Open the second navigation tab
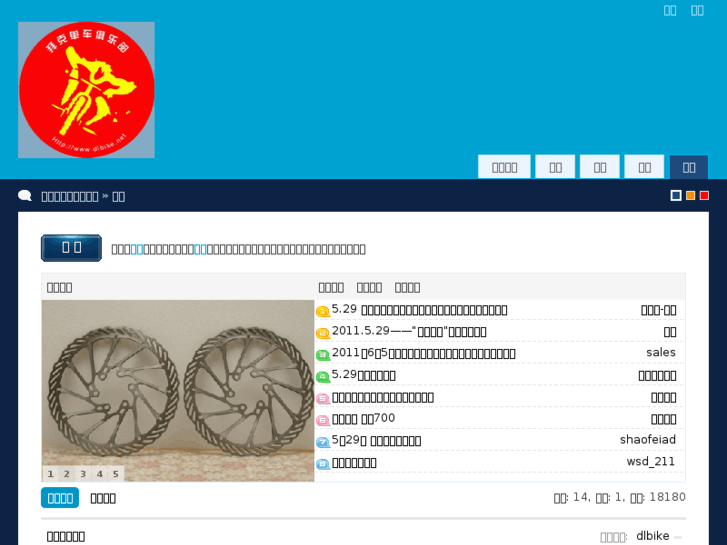Image resolution: width=727 pixels, height=545 pixels. [555, 167]
